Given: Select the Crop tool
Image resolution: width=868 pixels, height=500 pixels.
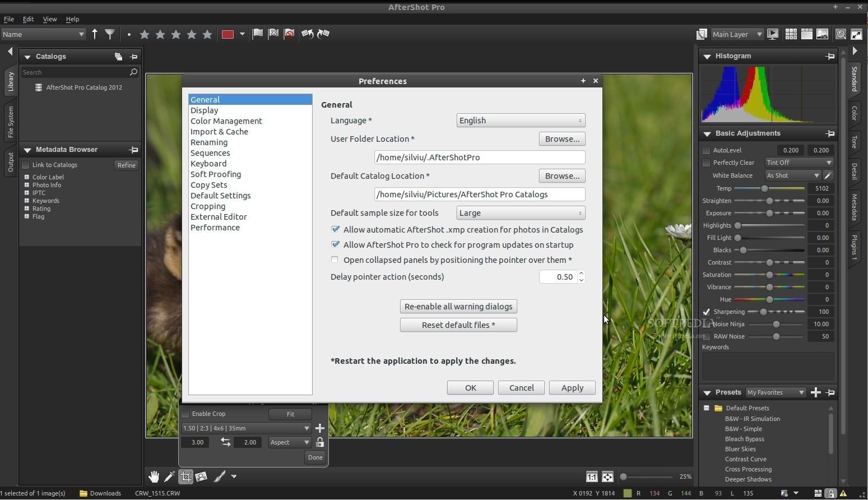Looking at the screenshot, I should click(185, 476).
